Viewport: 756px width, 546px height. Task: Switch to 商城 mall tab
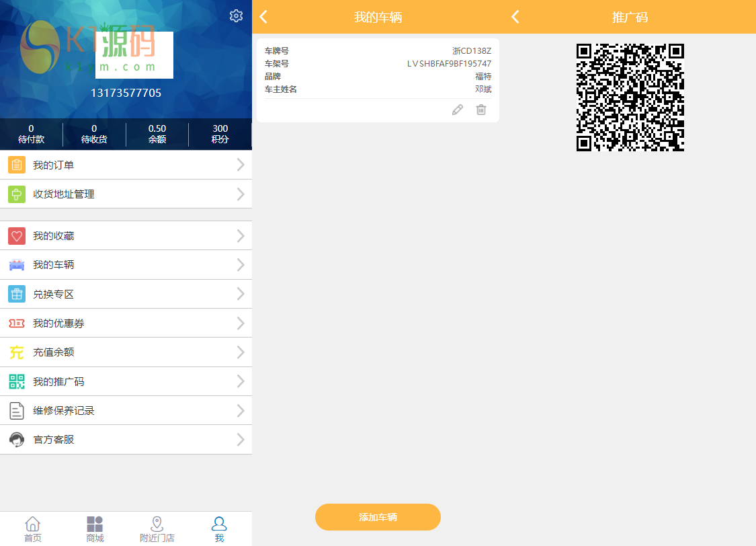(95, 529)
